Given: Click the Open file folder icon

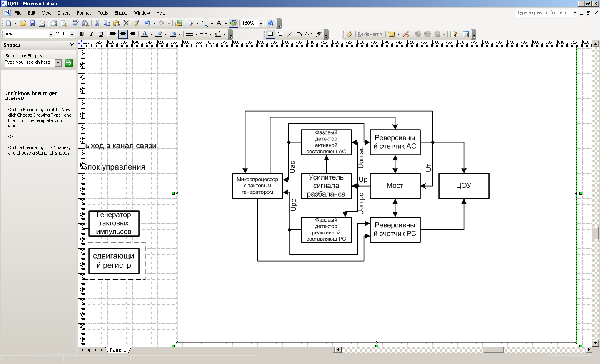Looking at the screenshot, I should tap(23, 23).
